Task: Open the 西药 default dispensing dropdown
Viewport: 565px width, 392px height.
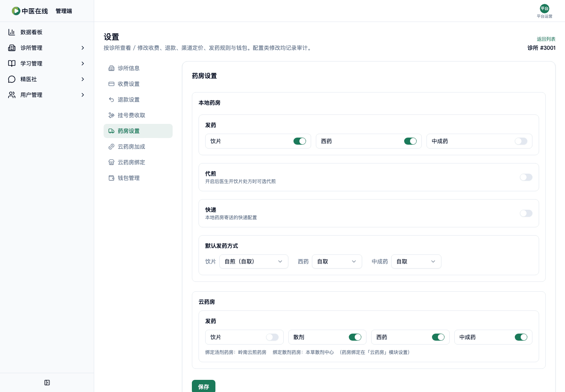Action: click(x=337, y=261)
